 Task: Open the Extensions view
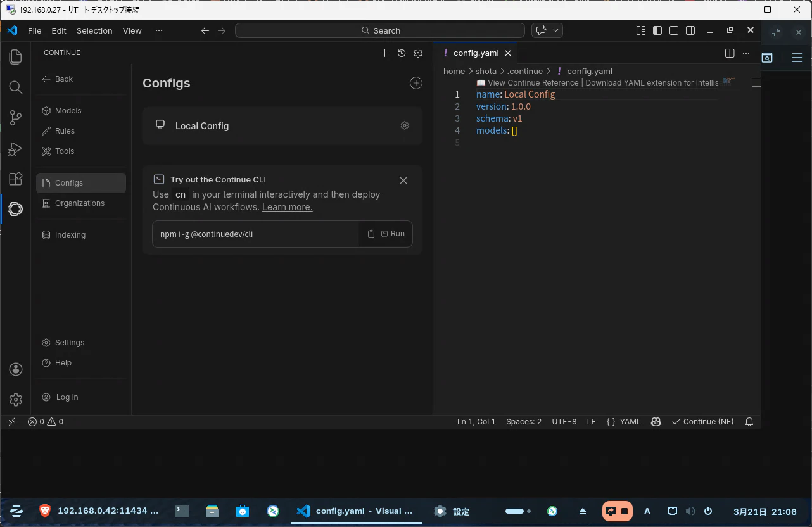pos(16,179)
